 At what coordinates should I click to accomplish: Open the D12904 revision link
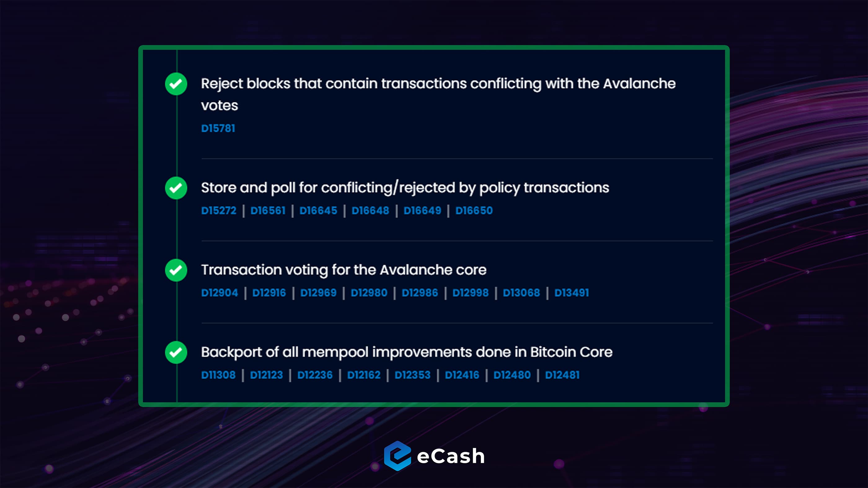click(219, 293)
